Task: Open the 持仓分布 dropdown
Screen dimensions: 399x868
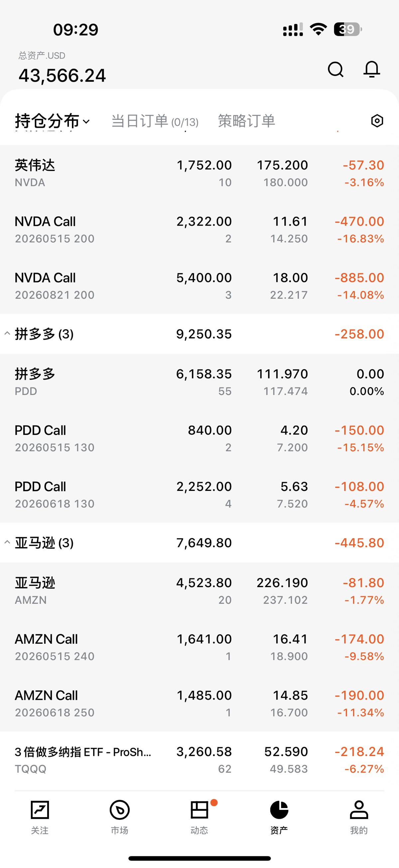Action: pos(52,121)
